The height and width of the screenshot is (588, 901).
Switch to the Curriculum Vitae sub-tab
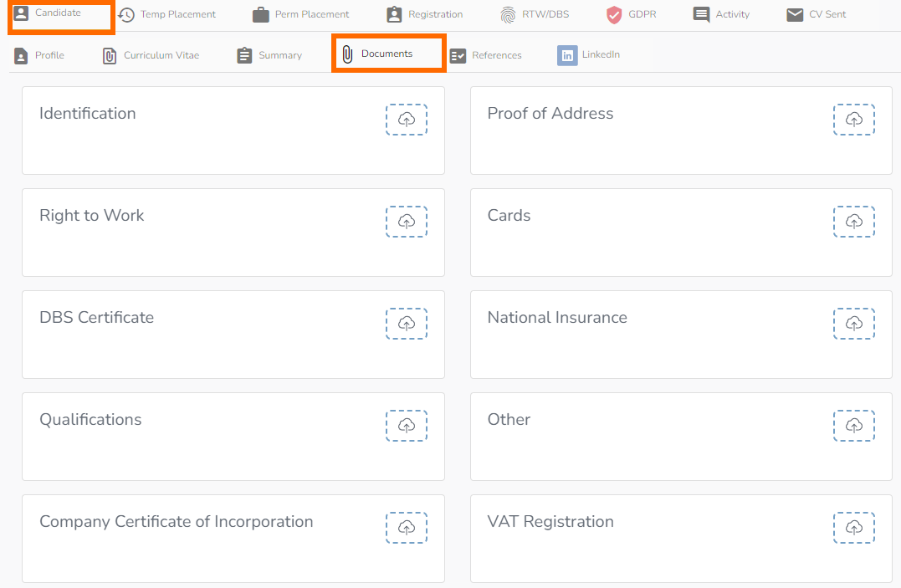coord(151,55)
